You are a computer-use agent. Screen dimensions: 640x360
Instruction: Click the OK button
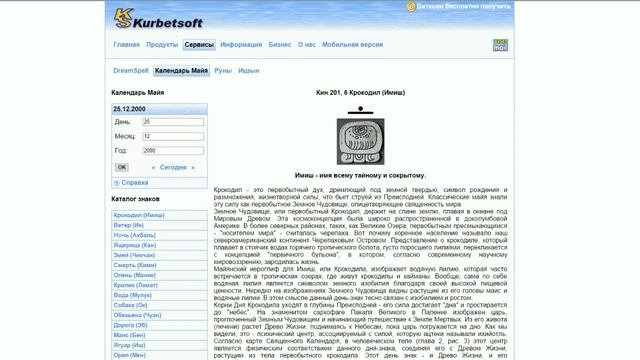pyautogui.click(x=122, y=167)
